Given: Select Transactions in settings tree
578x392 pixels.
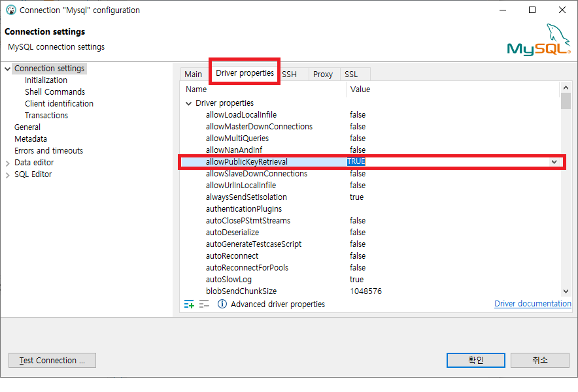Looking at the screenshot, I should [x=46, y=116].
